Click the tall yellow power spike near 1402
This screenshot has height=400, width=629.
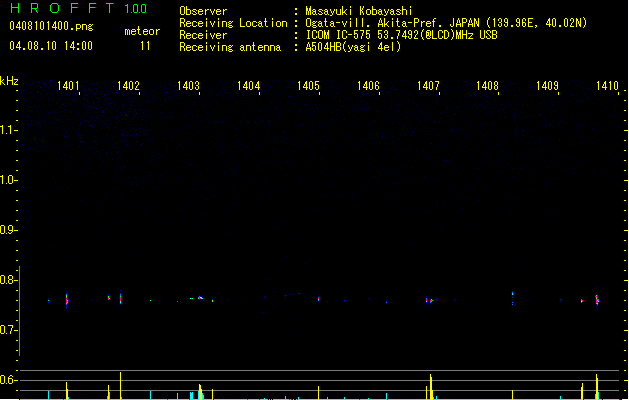(120, 386)
